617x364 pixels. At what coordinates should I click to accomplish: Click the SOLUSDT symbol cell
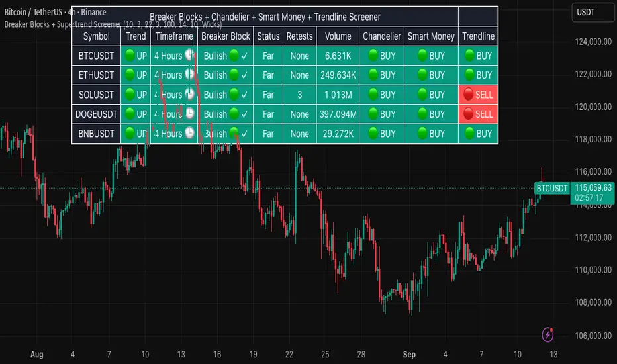tap(97, 95)
